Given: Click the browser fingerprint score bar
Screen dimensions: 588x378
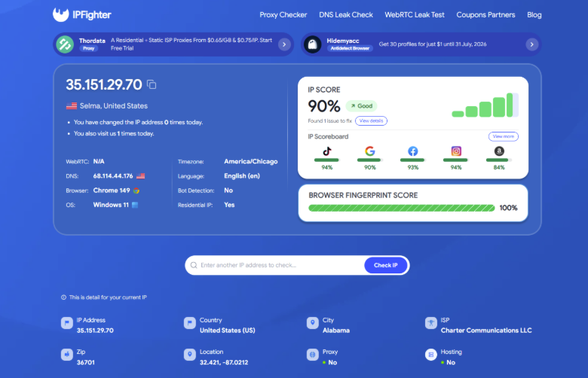Looking at the screenshot, I should coord(401,208).
